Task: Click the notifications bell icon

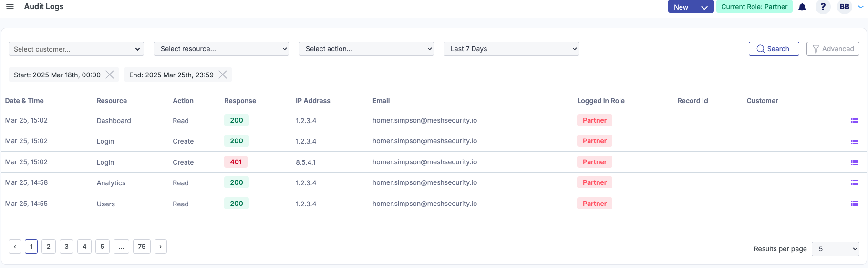Action: 802,7
